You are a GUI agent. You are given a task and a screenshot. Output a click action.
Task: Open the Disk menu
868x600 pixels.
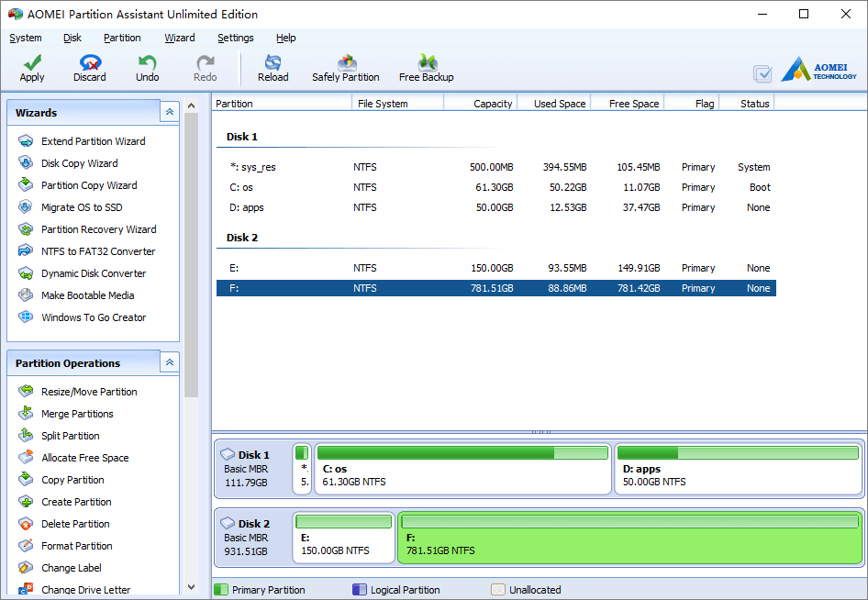[72, 38]
